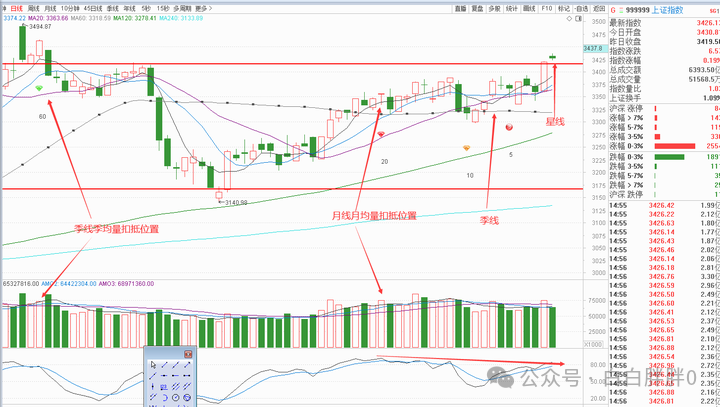720x407 pixels.
Task: Click the MA20: 3363.66 label
Action: tap(48, 18)
